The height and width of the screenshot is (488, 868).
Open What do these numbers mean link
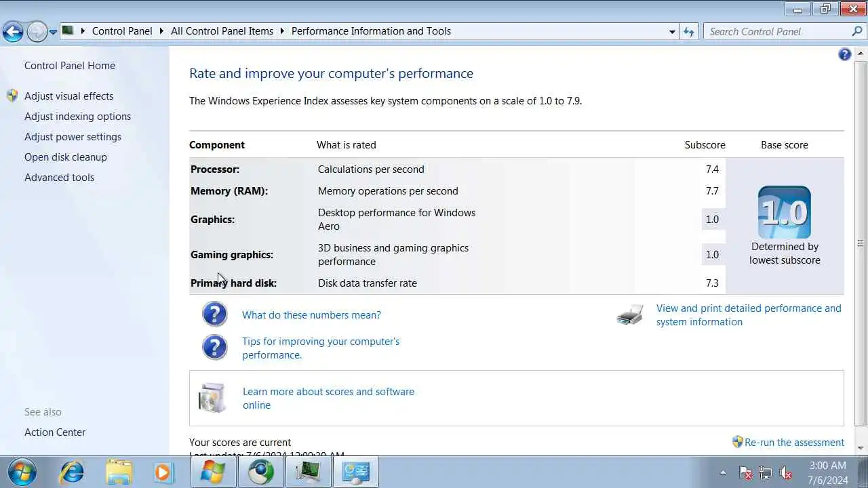pos(311,315)
